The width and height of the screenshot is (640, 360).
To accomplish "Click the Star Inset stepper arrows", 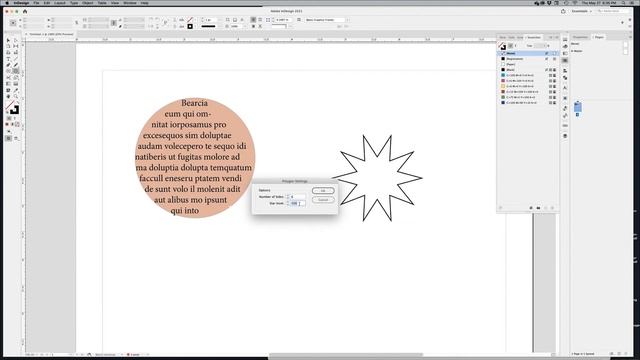I will (x=288, y=203).
